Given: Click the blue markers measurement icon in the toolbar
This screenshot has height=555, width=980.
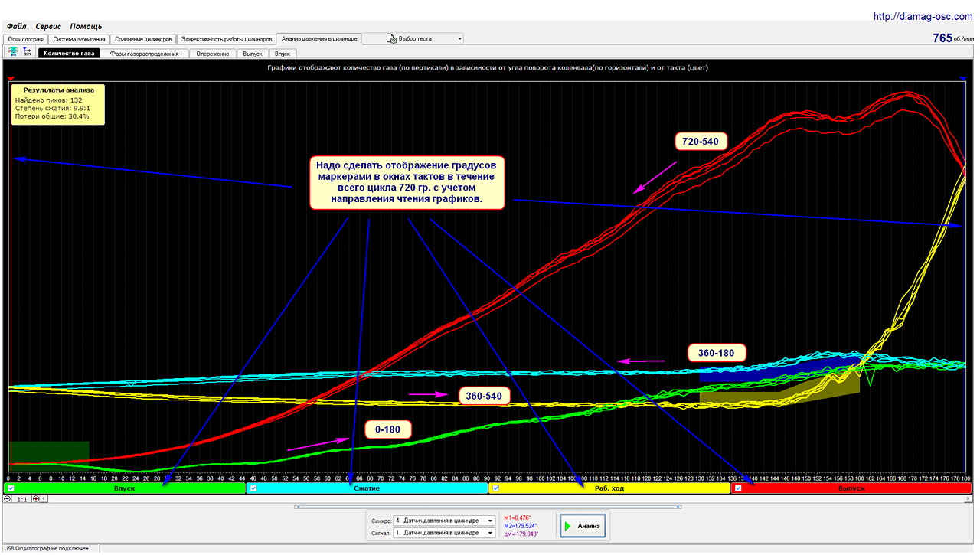Looking at the screenshot, I should 27,51.
